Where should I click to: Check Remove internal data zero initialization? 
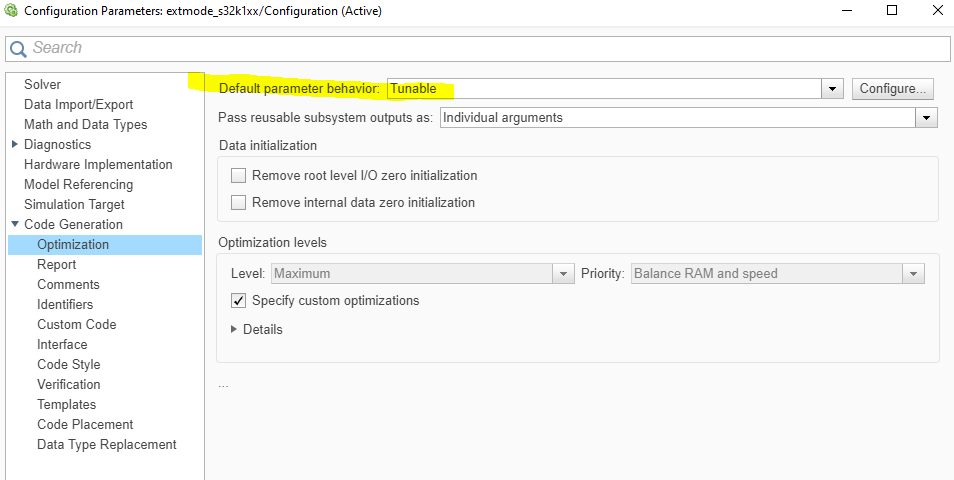coord(239,203)
